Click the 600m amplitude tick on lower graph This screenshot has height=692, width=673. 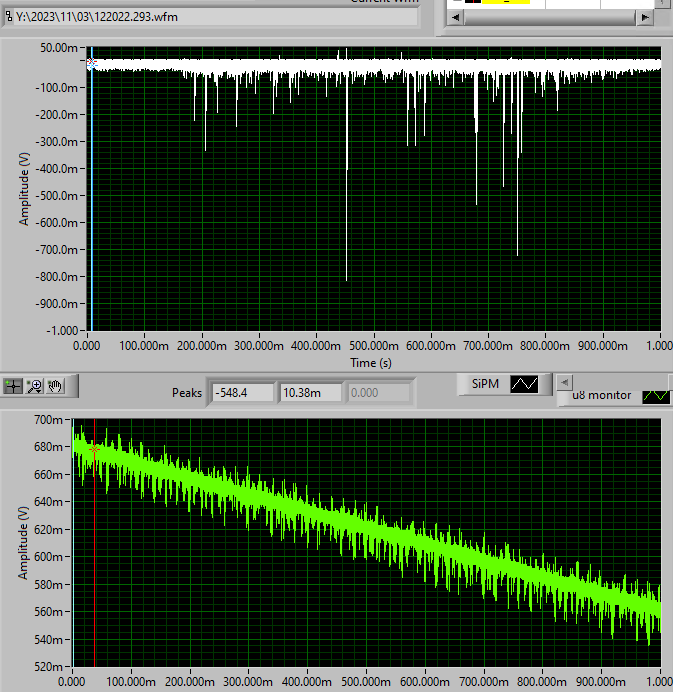[x=49, y=557]
